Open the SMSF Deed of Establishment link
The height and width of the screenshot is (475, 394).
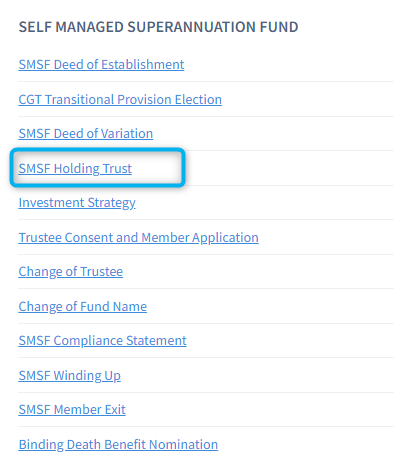pyautogui.click(x=101, y=64)
